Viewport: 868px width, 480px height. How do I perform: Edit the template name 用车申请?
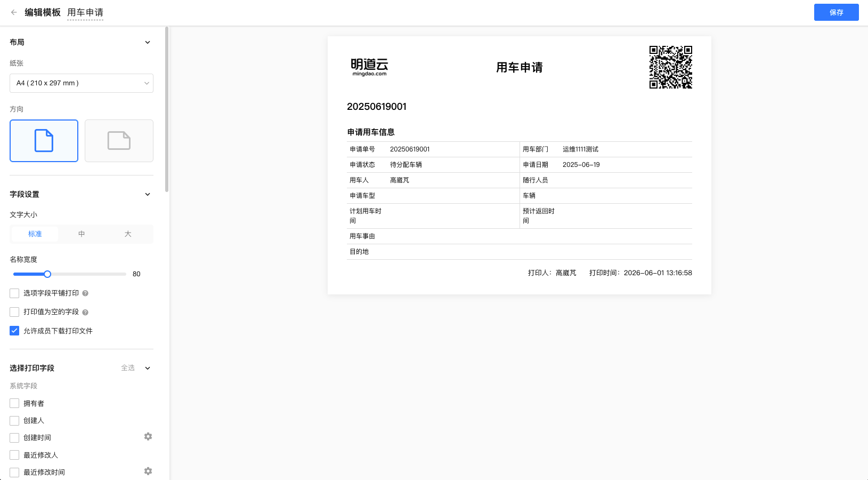click(85, 12)
